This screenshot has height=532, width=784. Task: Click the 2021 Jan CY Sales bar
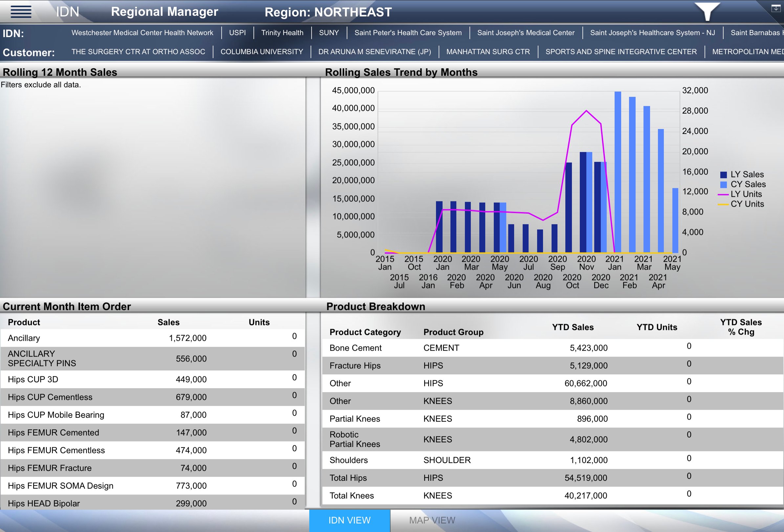(618, 172)
